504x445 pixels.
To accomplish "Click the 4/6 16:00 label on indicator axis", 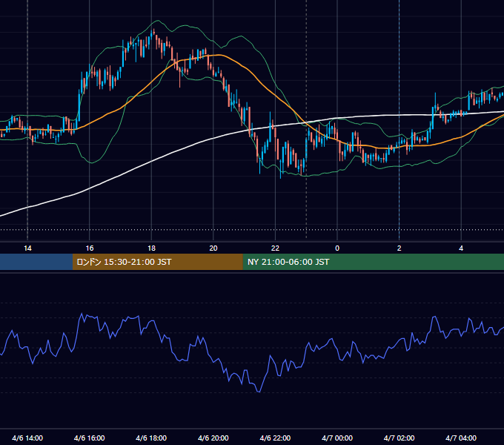I will click(x=90, y=438).
